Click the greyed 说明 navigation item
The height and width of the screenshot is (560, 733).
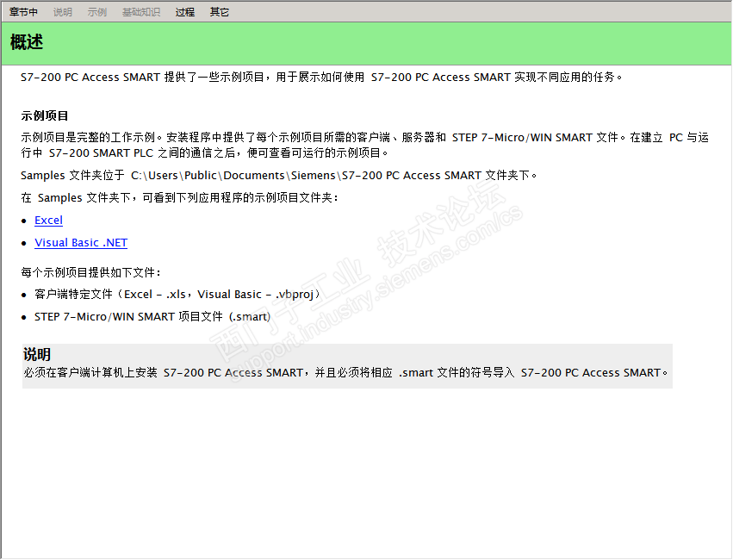tap(63, 12)
